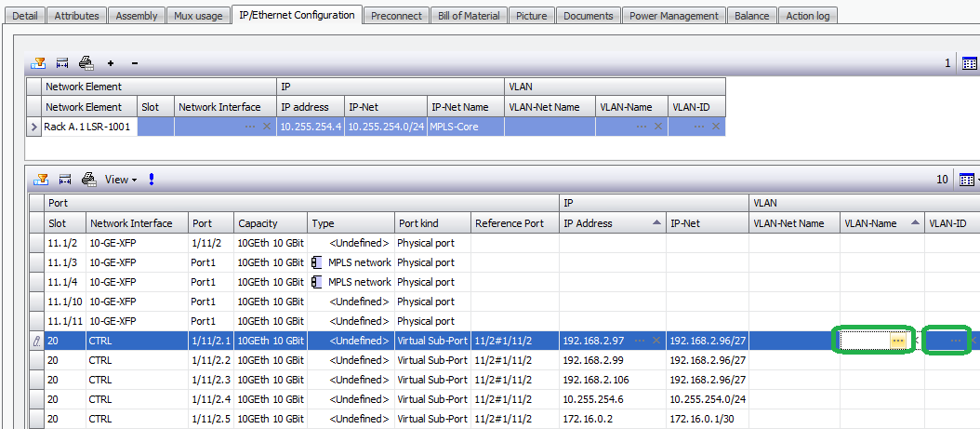Screen dimensions: 980x429
Task: Click the MPLS network type icon for slot 11.1/3
Action: tap(317, 262)
